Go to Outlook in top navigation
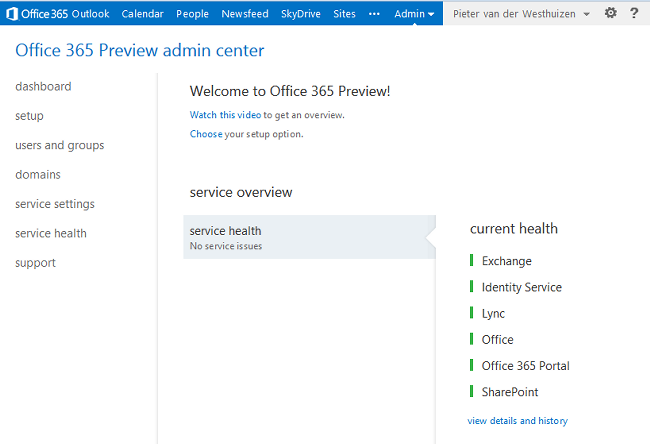The image size is (650, 444). pyautogui.click(x=90, y=14)
